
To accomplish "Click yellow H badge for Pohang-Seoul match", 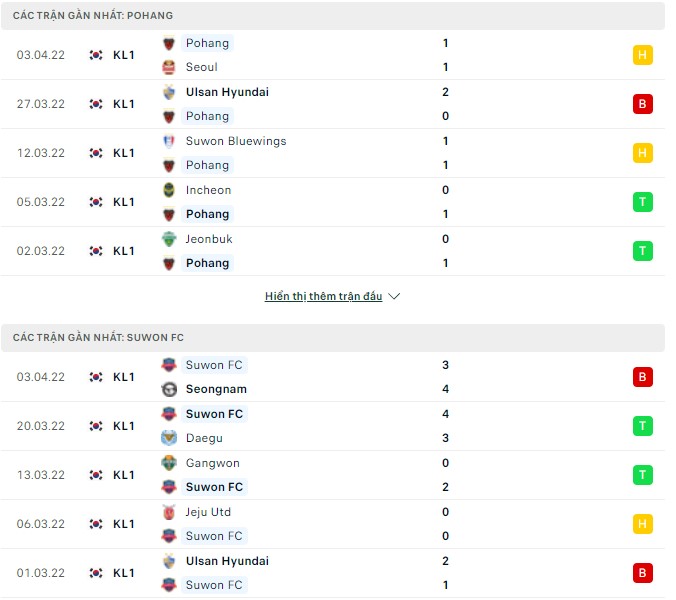I will [643, 55].
